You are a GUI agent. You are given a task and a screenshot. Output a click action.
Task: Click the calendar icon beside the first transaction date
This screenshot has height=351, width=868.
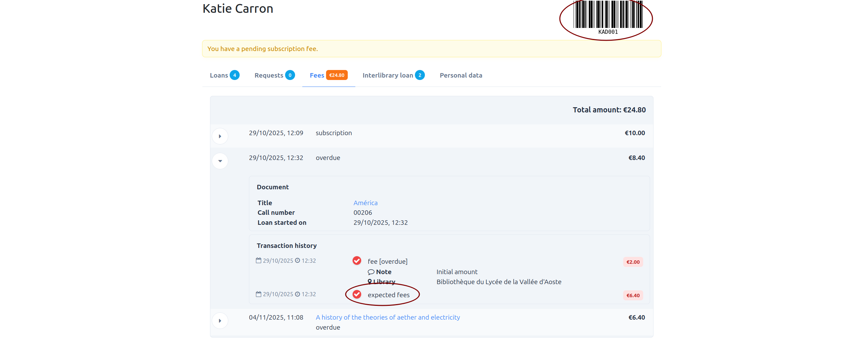click(259, 260)
